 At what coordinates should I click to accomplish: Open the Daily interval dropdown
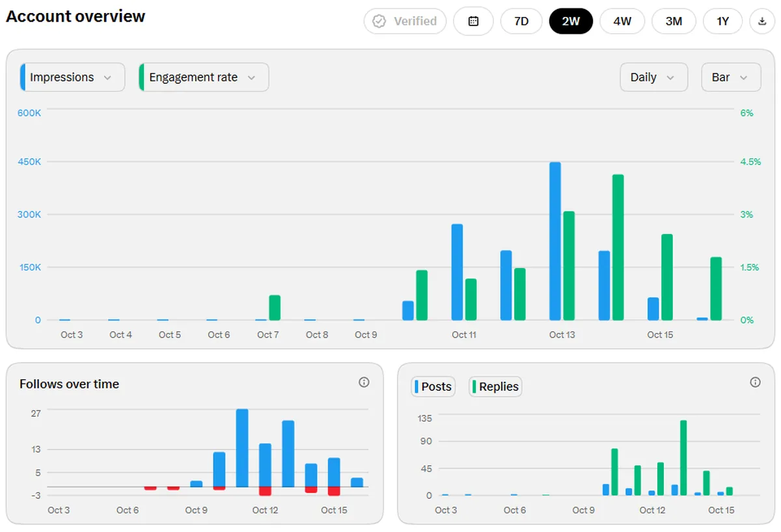click(653, 77)
